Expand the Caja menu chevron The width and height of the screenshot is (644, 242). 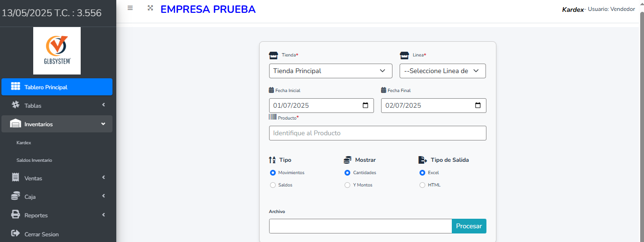pos(103,196)
